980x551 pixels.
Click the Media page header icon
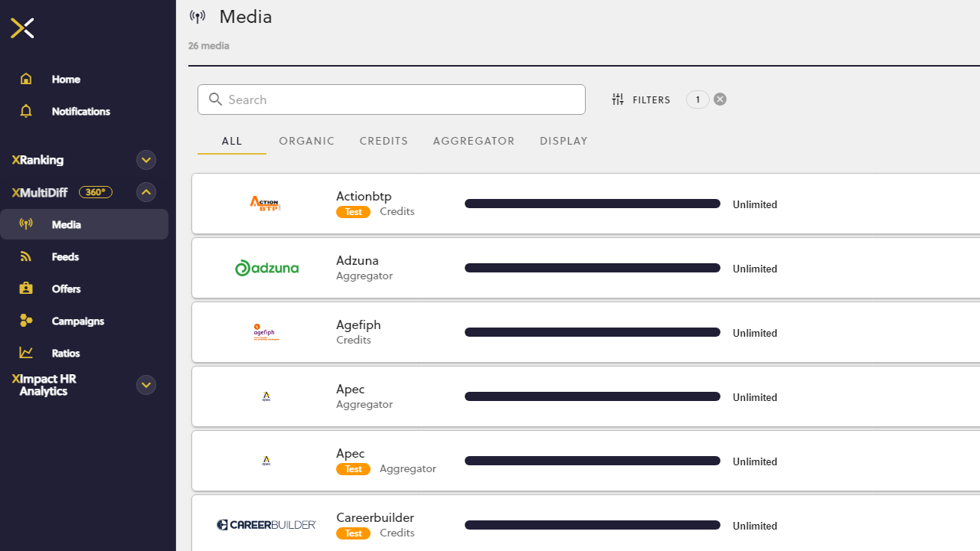point(198,17)
